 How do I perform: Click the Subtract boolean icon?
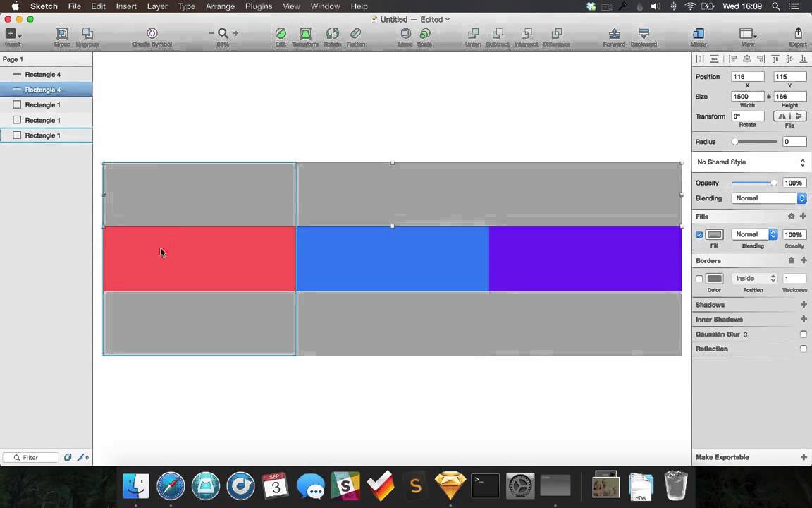click(x=498, y=35)
